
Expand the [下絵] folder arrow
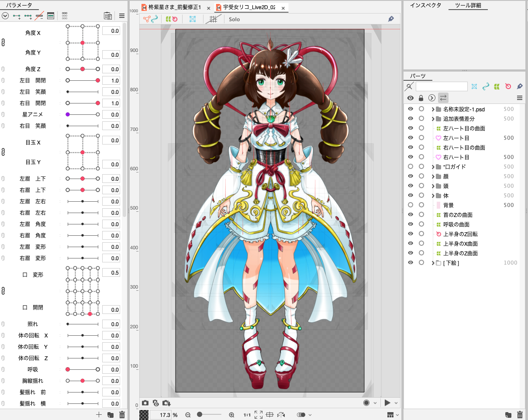tap(433, 263)
